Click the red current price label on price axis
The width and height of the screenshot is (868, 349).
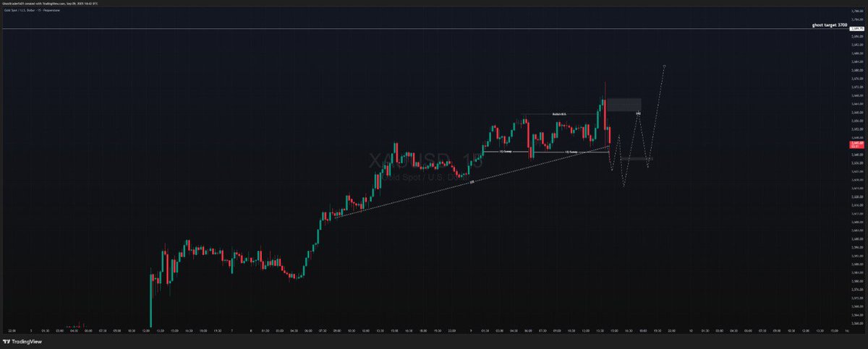(857, 145)
